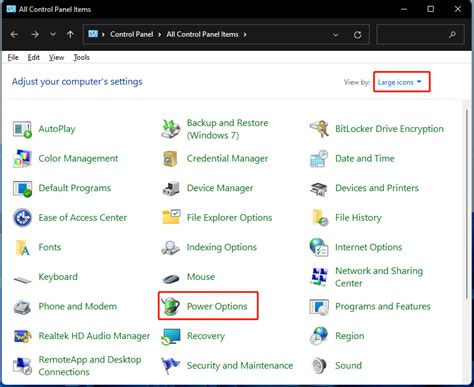The image size is (474, 387).
Task: Click the Power Options battery icon
Action: (171, 306)
